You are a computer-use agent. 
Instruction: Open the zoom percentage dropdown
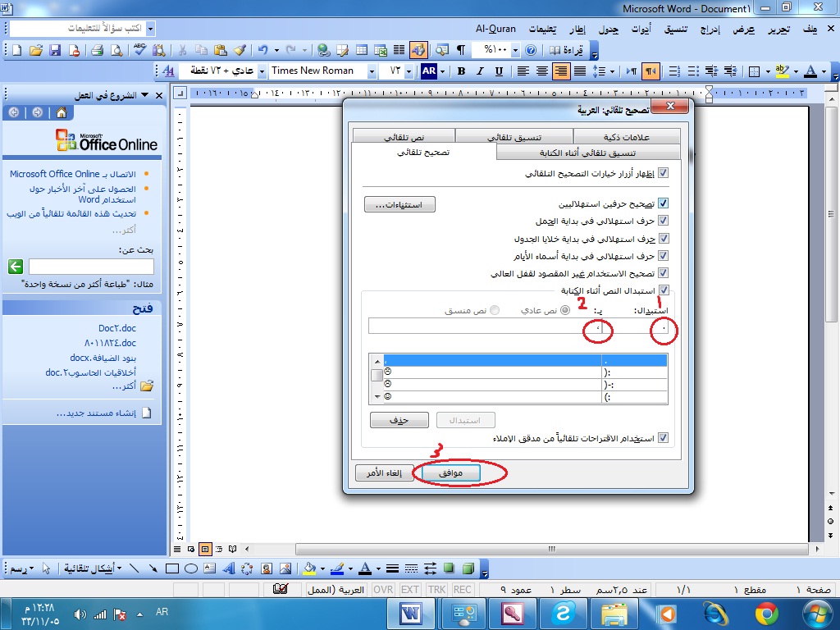515,50
